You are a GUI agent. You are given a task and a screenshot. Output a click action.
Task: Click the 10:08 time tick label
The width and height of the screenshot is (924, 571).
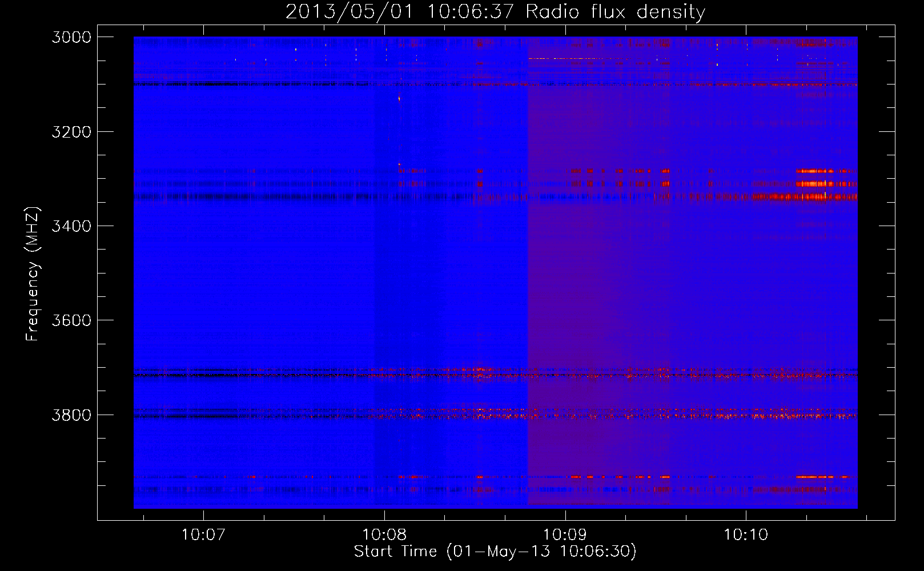(384, 535)
